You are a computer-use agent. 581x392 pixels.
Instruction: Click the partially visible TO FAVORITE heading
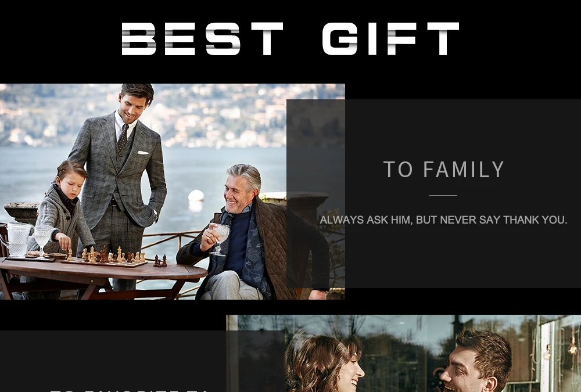click(x=130, y=390)
